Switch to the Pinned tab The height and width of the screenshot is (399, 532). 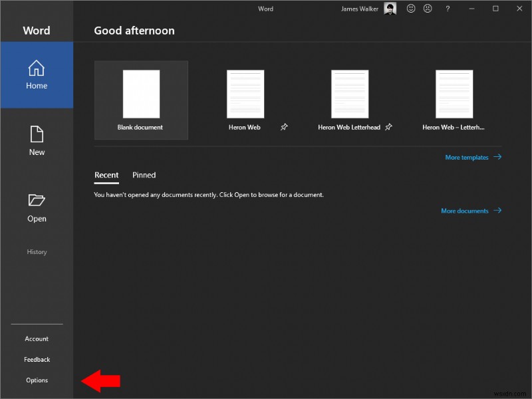[144, 175]
